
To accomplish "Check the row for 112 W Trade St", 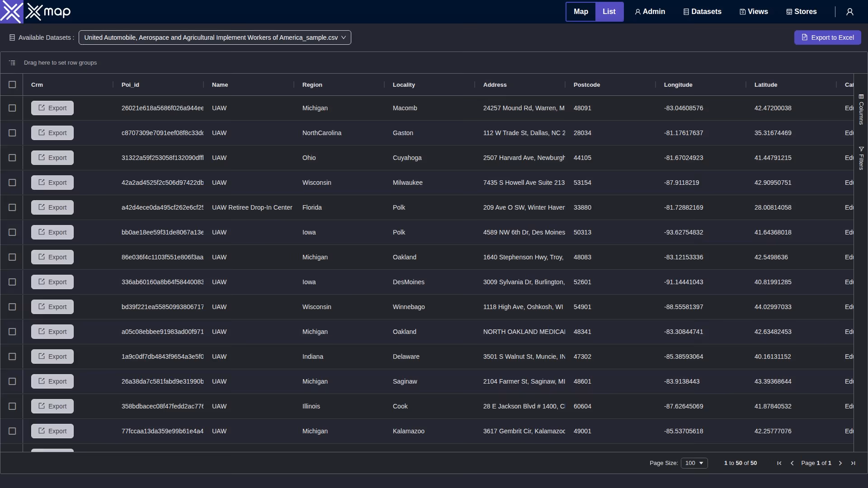I will [12, 133].
